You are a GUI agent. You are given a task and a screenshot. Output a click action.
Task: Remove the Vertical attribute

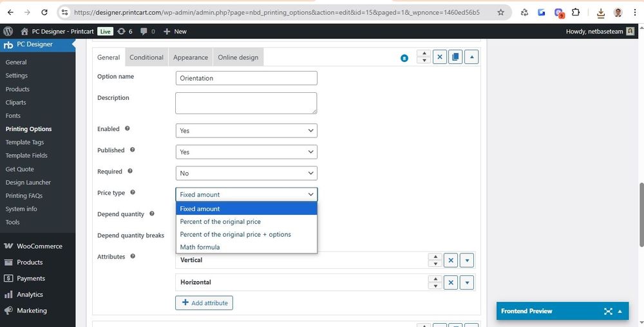(x=451, y=261)
